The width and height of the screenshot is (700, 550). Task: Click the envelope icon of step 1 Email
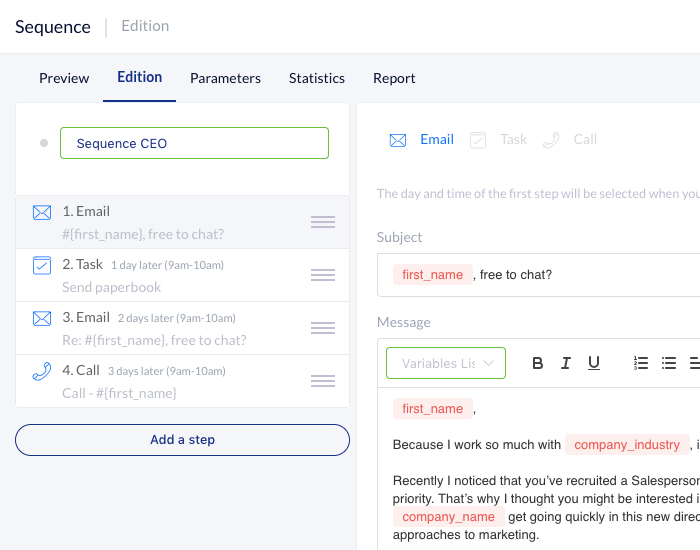tap(41, 212)
